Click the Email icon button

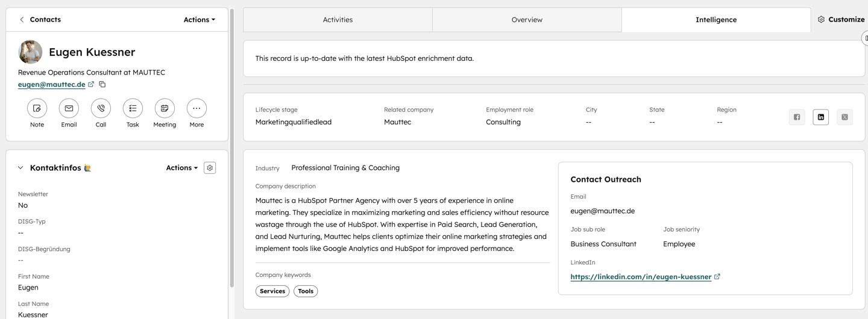click(69, 108)
